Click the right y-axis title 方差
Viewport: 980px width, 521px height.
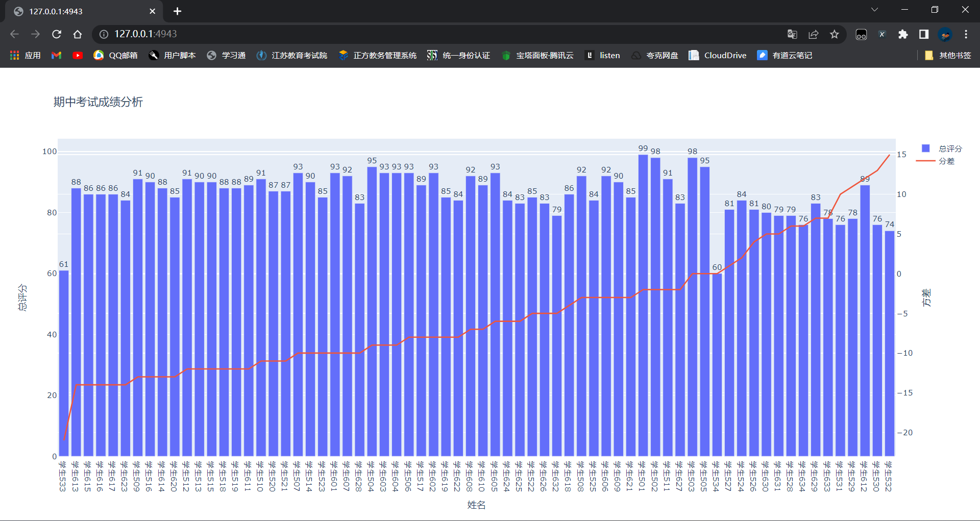point(926,297)
